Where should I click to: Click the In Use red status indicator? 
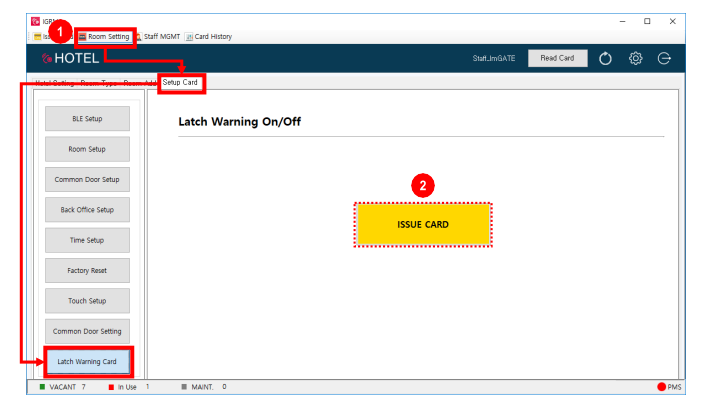pyautogui.click(x=111, y=387)
